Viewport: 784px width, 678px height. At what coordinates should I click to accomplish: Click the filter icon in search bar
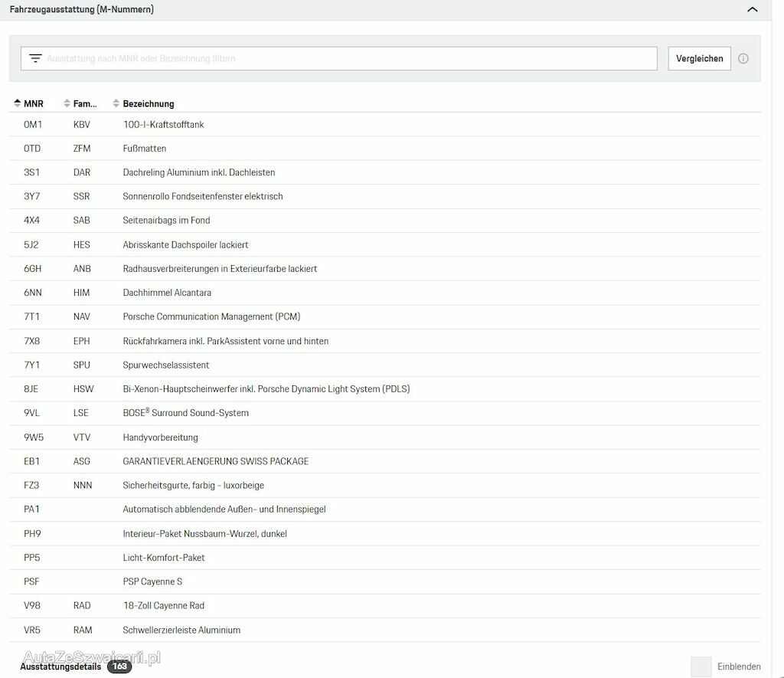point(35,58)
